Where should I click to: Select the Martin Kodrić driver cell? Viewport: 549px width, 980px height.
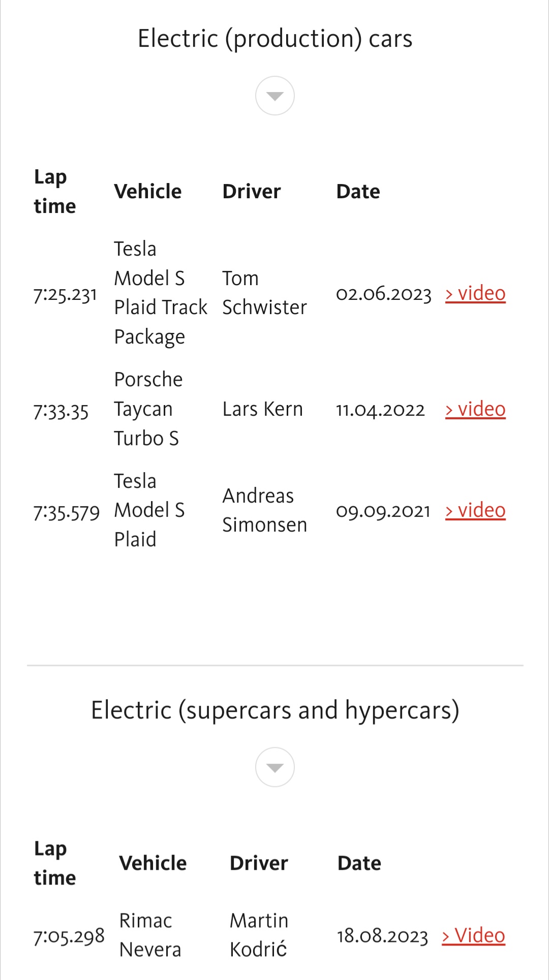(x=259, y=935)
